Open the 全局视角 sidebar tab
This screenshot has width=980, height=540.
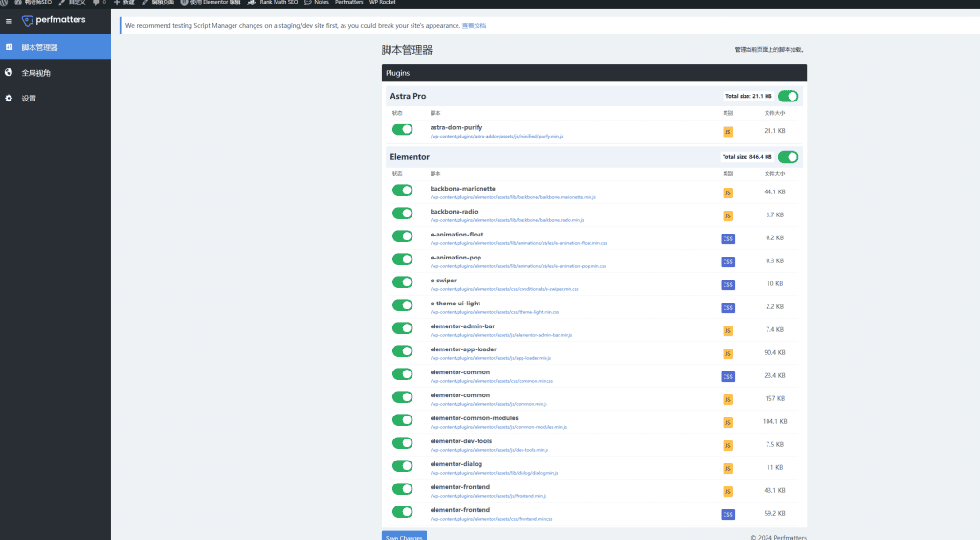(x=56, y=73)
